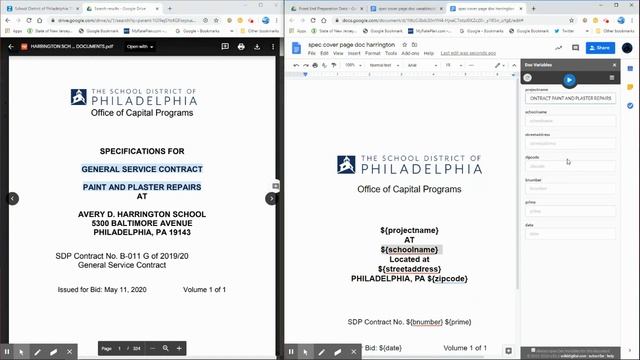Click Undo in the Docs toolbar

[x=296, y=65]
